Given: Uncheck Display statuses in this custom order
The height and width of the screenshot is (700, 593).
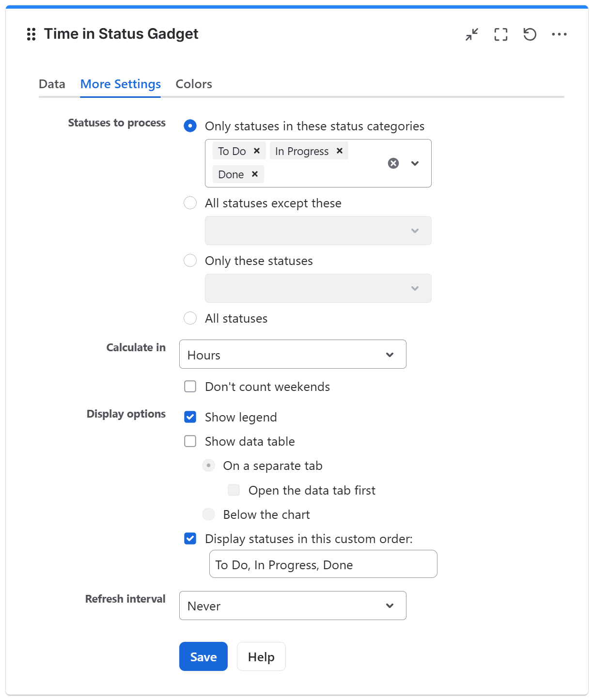Looking at the screenshot, I should (x=190, y=539).
